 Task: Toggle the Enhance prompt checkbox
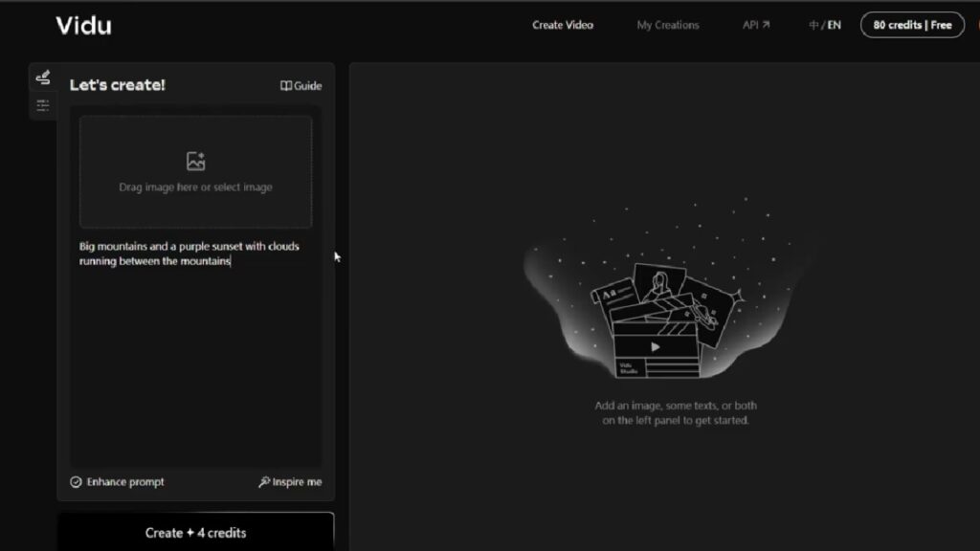[x=76, y=482]
